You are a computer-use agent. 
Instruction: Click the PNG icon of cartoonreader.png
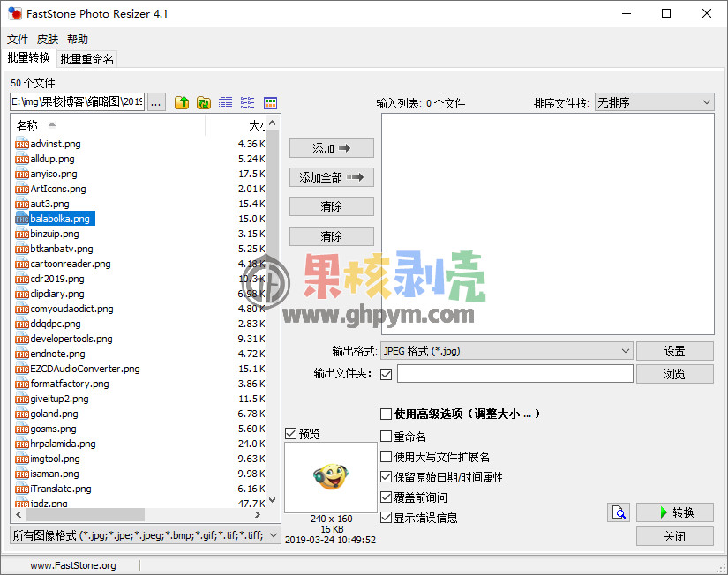click(x=22, y=264)
